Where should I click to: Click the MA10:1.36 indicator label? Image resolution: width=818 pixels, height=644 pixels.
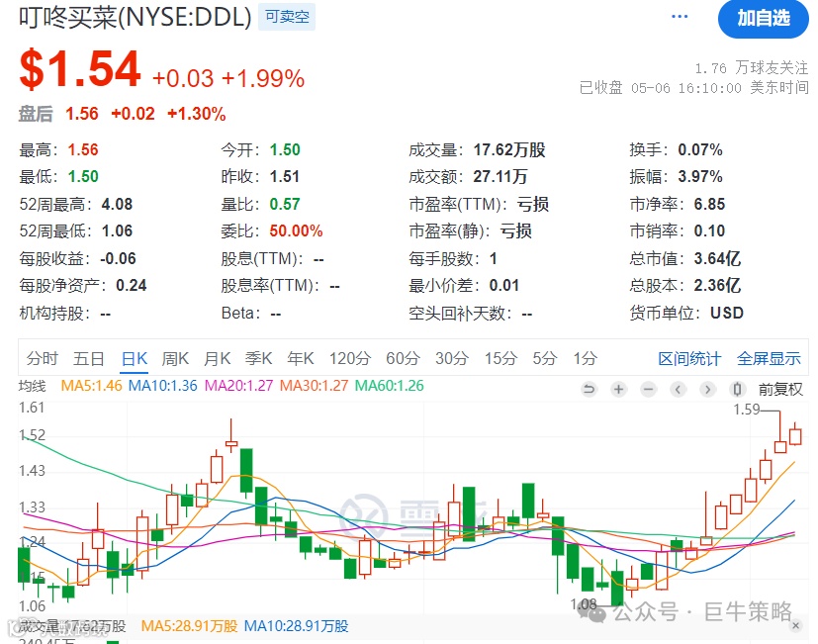(163, 386)
